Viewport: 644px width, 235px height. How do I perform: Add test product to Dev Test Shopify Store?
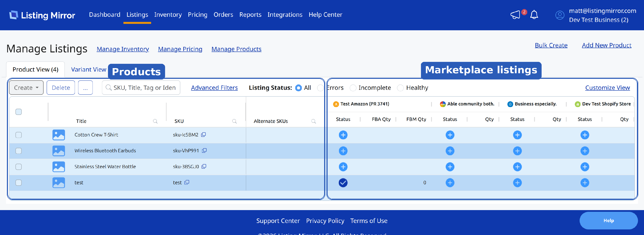click(585, 183)
